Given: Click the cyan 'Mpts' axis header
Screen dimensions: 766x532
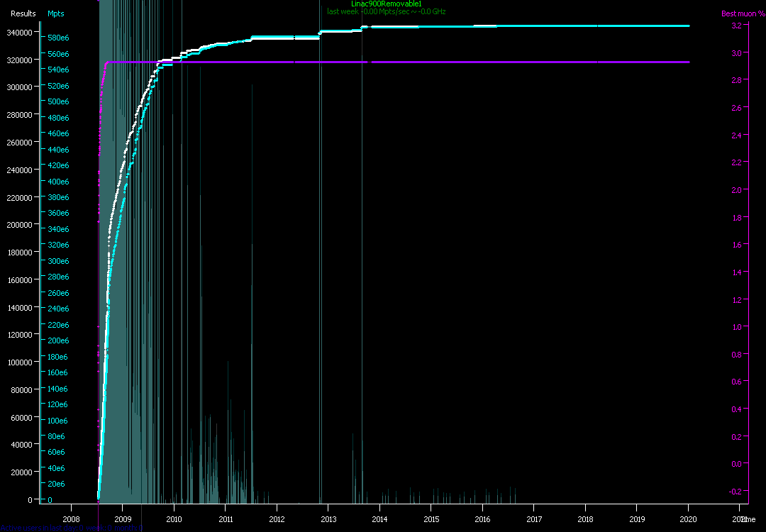Looking at the screenshot, I should click(x=55, y=13).
